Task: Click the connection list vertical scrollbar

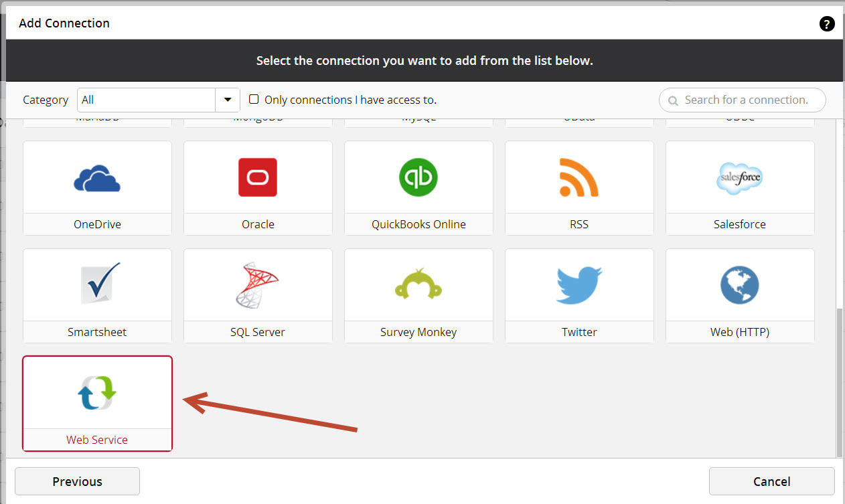Action: (840, 383)
